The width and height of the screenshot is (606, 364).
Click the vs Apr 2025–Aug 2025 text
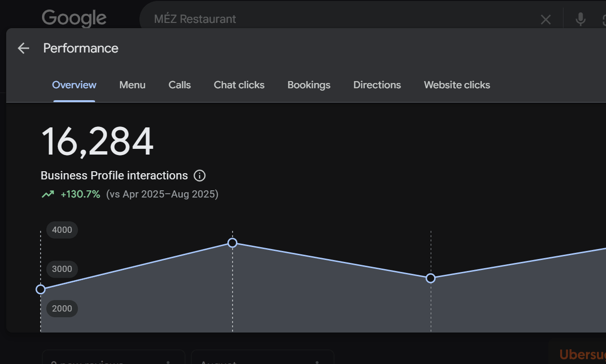[x=162, y=194]
